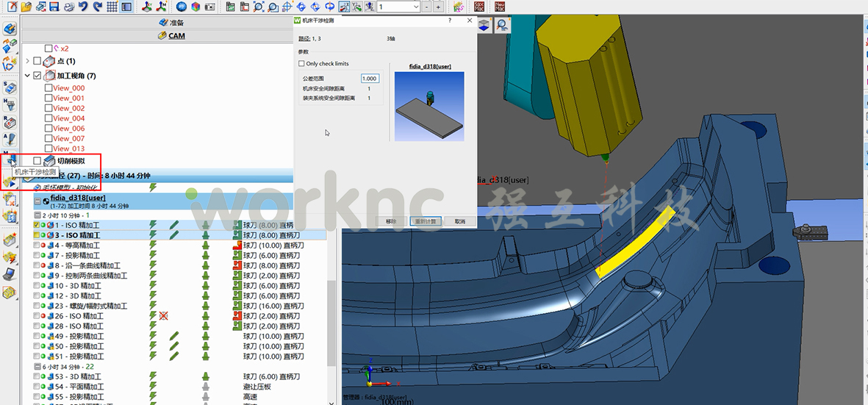
Task: Select toolpath 3 - ISO 精加工
Action: point(179,235)
